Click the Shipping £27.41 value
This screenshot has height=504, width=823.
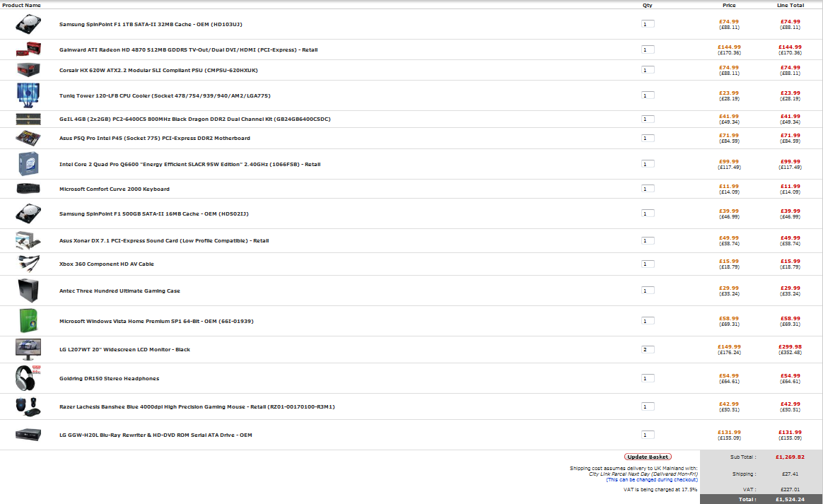click(790, 474)
